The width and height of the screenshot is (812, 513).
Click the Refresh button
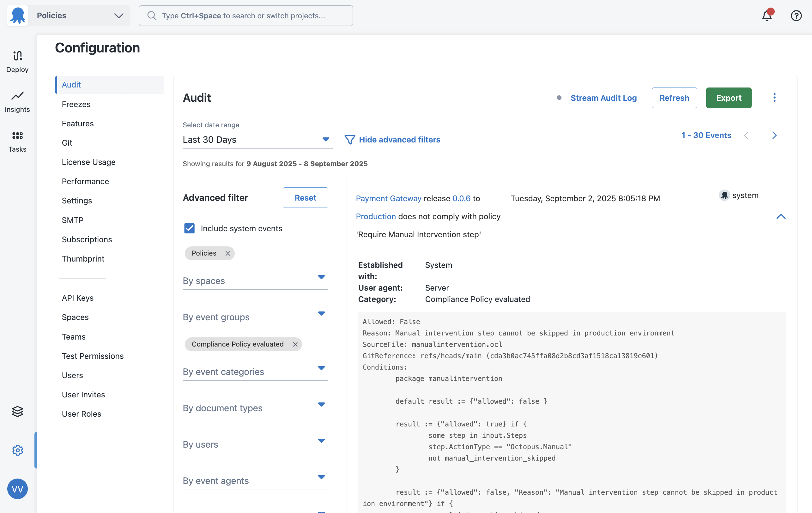(674, 98)
